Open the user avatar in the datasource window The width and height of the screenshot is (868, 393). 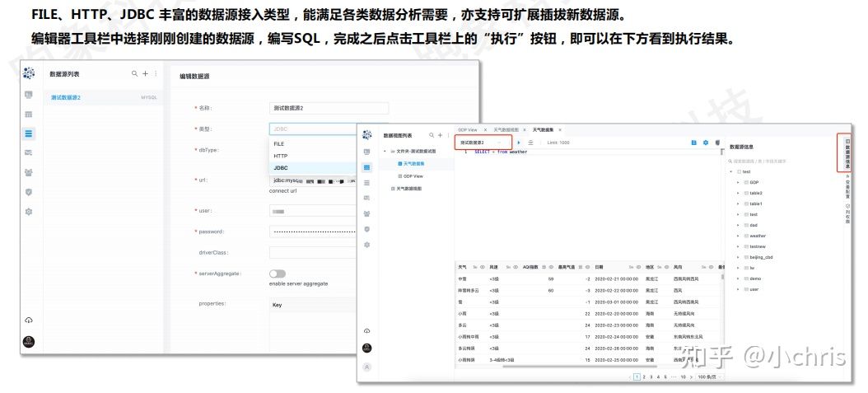pyautogui.click(x=29, y=342)
